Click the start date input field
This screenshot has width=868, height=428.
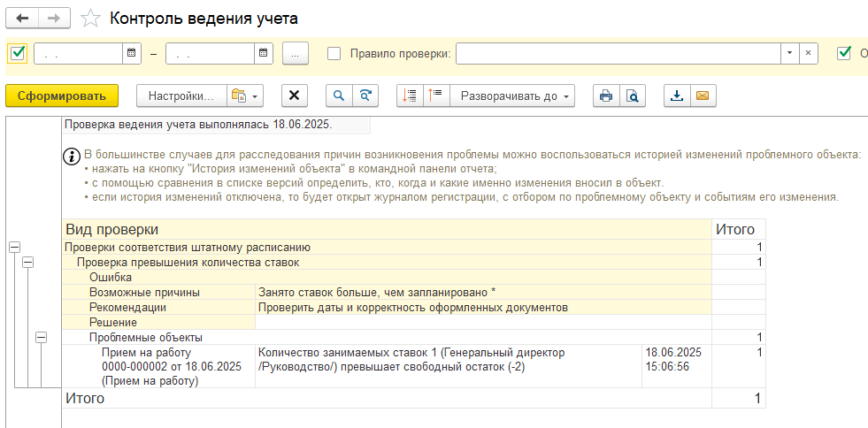pos(78,54)
